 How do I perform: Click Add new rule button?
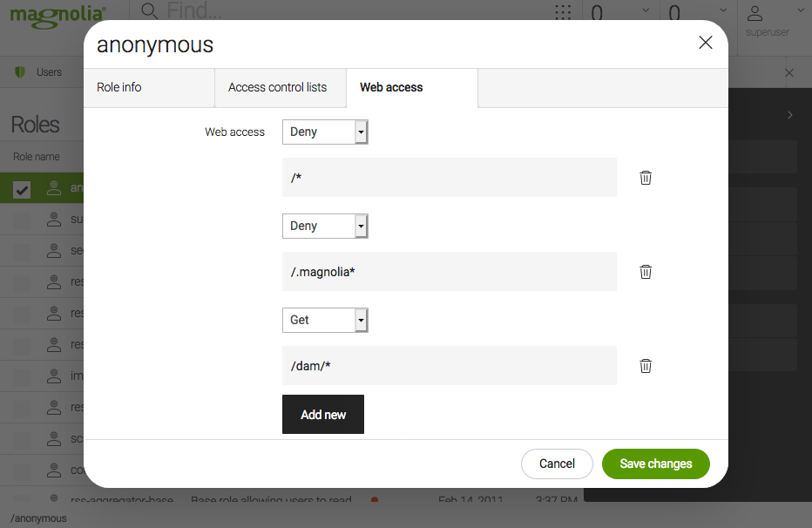pyautogui.click(x=323, y=414)
